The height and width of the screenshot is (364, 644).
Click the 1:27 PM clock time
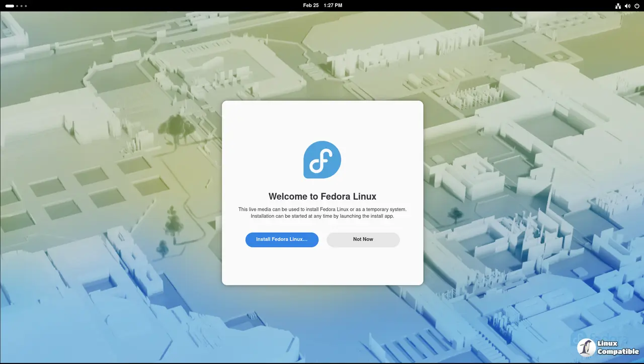333,6
